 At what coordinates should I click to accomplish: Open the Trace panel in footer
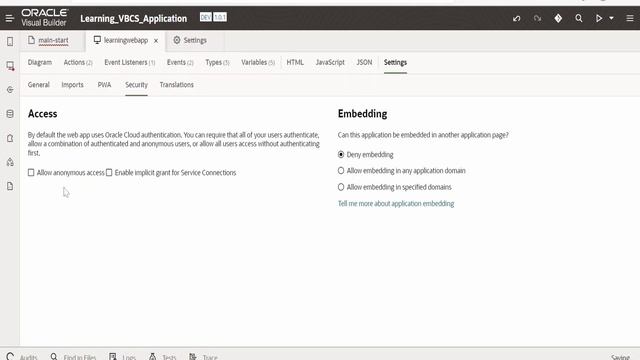pos(203,357)
